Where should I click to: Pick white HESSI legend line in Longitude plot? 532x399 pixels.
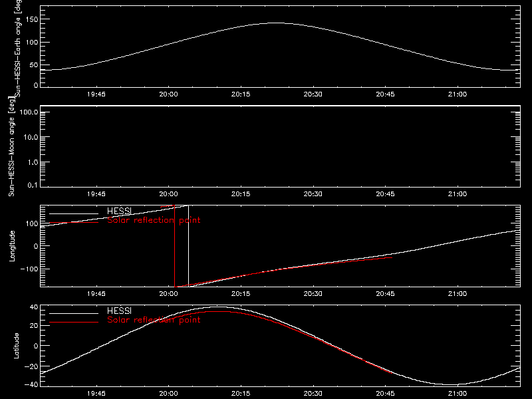(x=74, y=213)
